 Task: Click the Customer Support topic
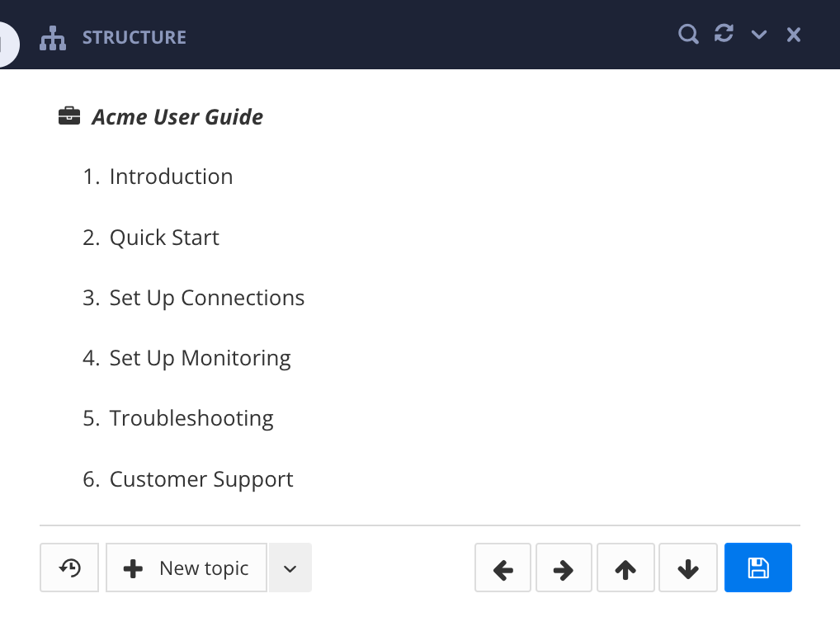201,478
